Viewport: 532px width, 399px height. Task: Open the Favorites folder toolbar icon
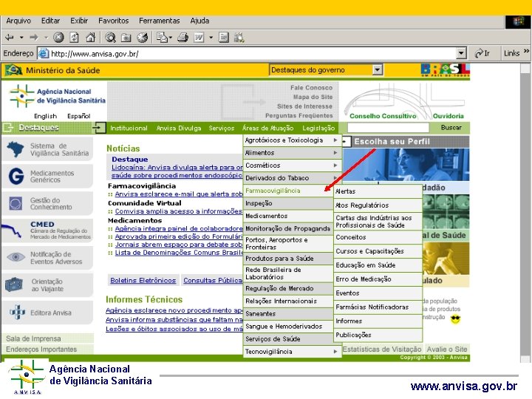coord(126,38)
